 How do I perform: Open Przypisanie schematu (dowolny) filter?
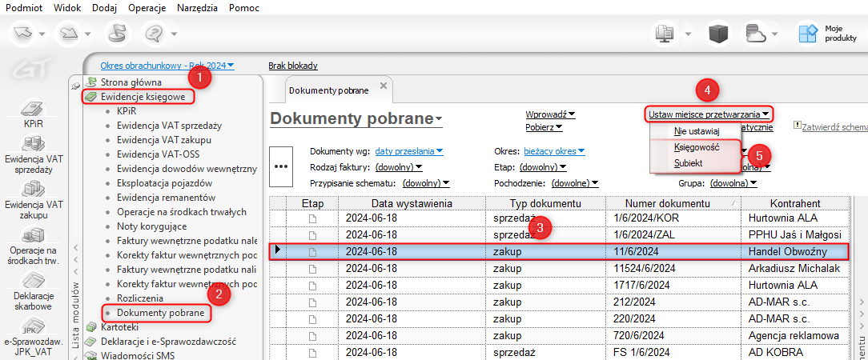point(426,183)
